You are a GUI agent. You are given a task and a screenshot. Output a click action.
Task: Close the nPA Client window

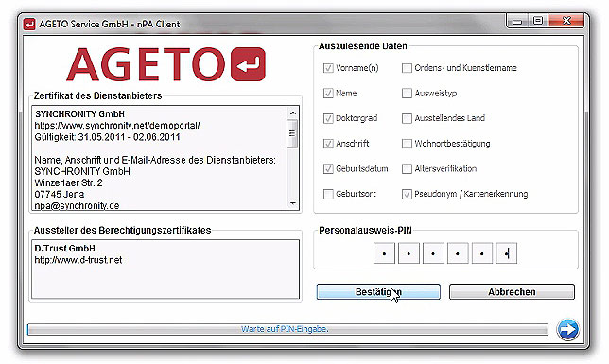[x=566, y=21]
